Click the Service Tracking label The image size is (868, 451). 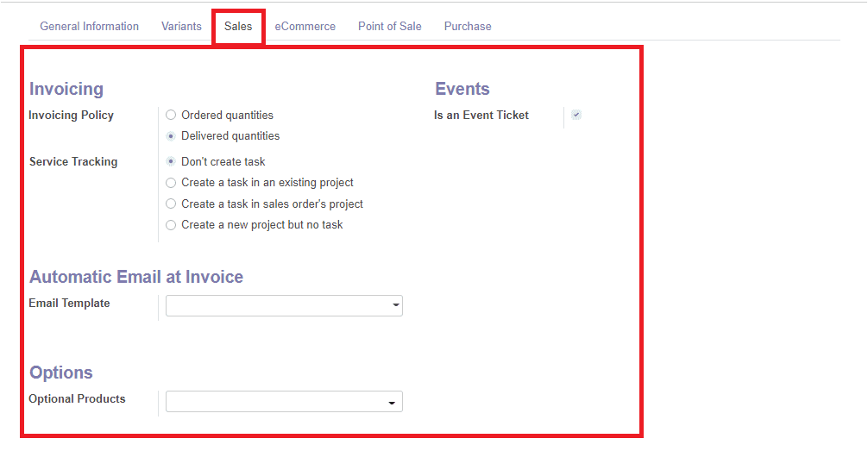point(73,161)
